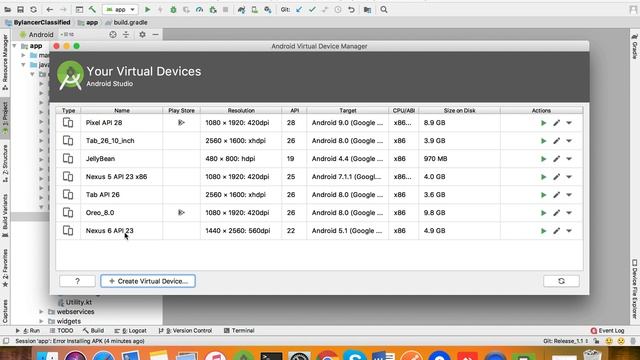The image size is (640, 360).
Task: Open more actions for Tab API 26
Action: 569,195
